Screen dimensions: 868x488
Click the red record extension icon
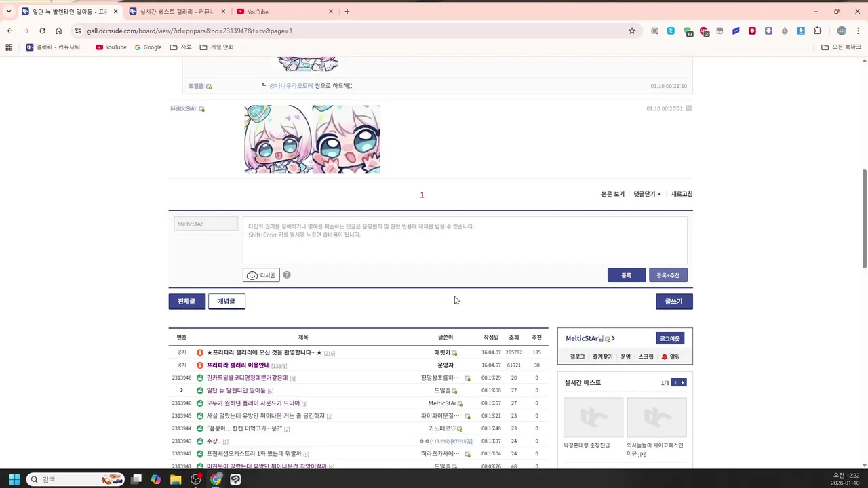point(752,30)
